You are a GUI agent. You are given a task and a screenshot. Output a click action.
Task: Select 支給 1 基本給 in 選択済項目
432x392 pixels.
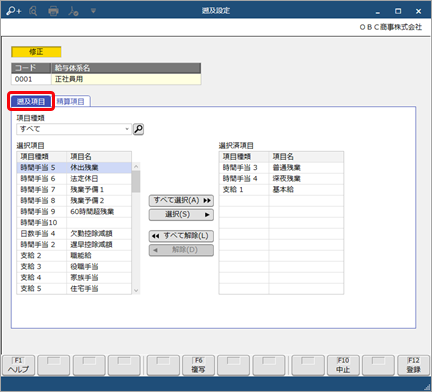(x=281, y=190)
